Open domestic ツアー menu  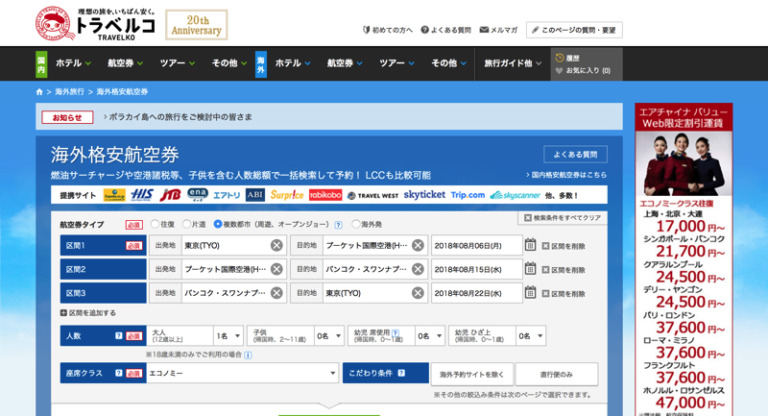177,63
